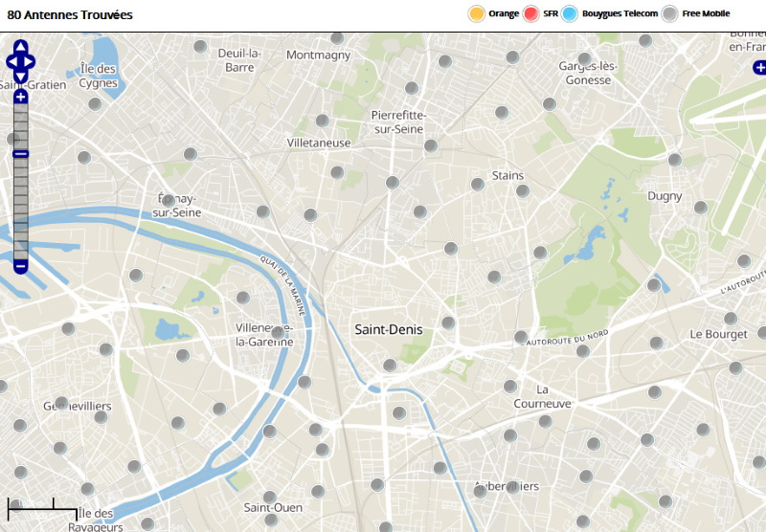Select the antenna marker just above the Villetaneuse label

click(x=323, y=121)
